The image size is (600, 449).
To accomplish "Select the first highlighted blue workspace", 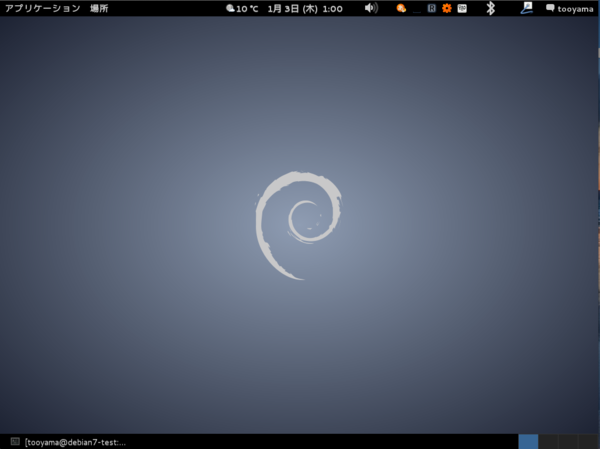I will click(x=528, y=442).
